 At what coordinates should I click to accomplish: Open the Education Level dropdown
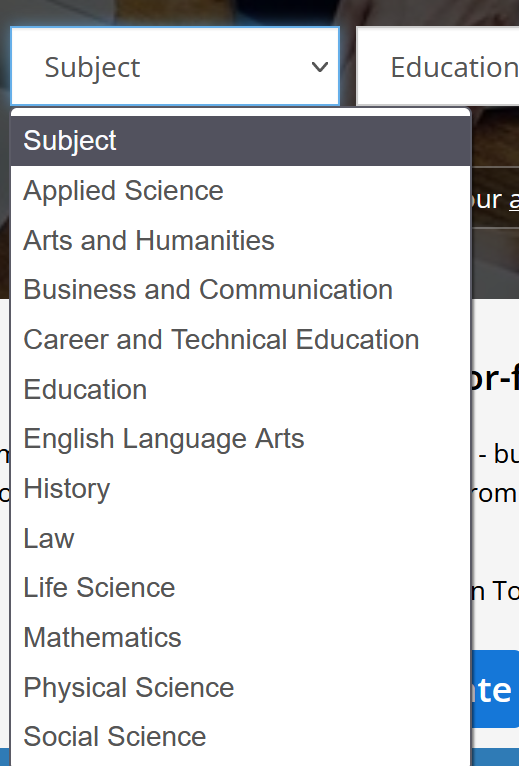pos(438,66)
